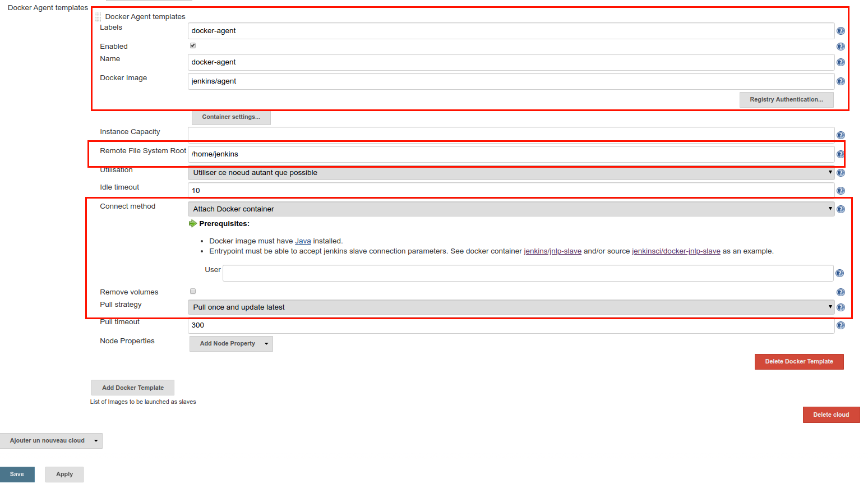
Task: Click help icon for Remote File System Root
Action: pyautogui.click(x=840, y=154)
